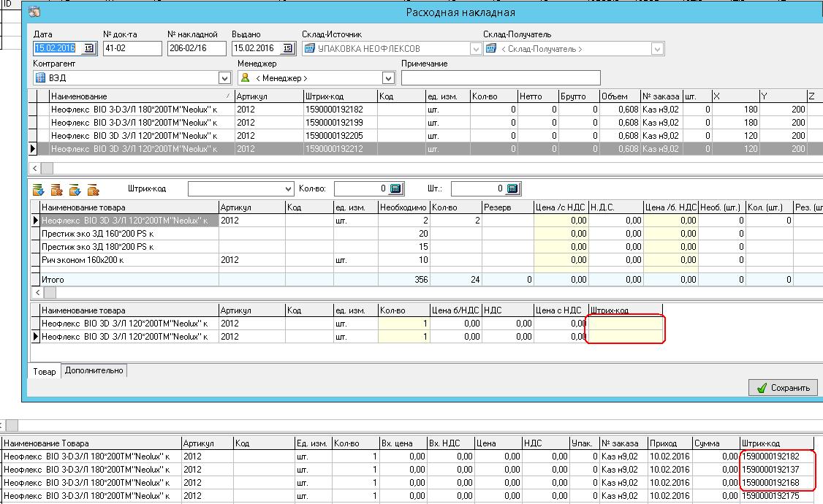823x504 pixels.
Task: Select the Рич эконом 160х200 к row
Action: coord(128,260)
